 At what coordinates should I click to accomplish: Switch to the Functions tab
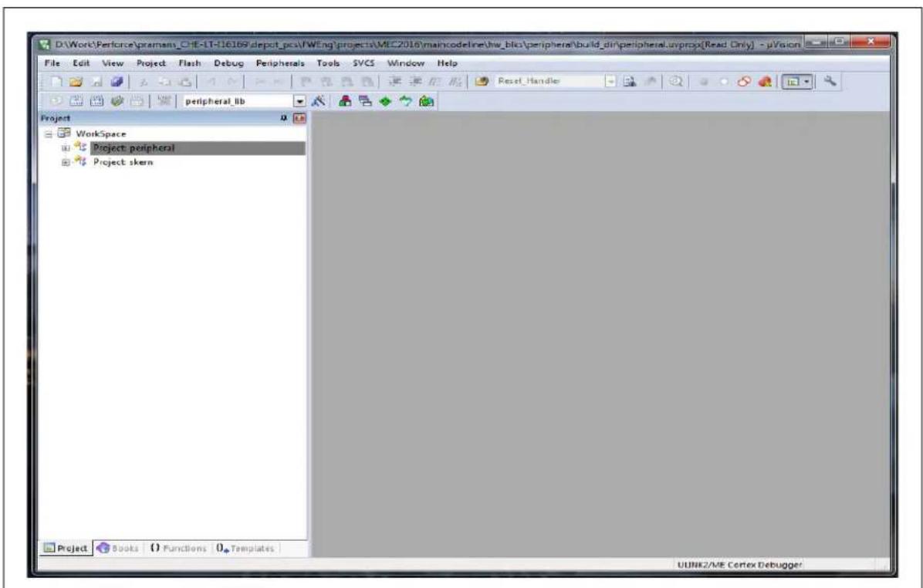point(178,548)
